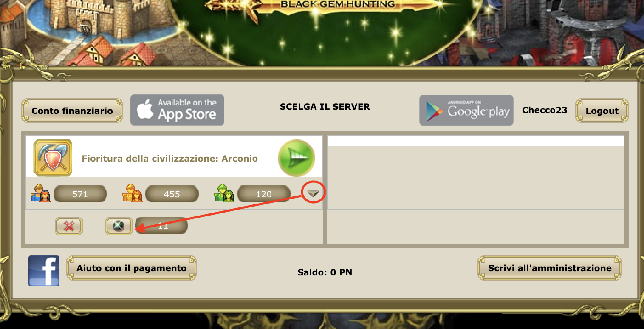Click the 120 player count pill
Viewport: 644px width, 329px height.
pyautogui.click(x=264, y=194)
